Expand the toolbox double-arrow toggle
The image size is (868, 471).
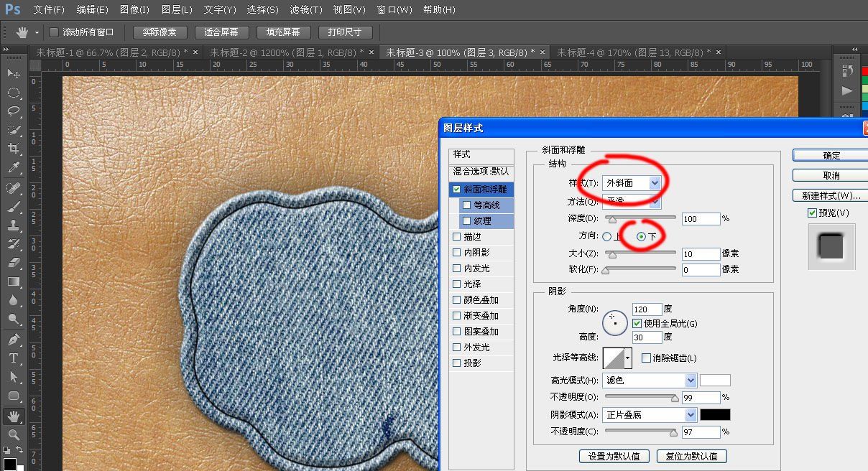point(6,50)
